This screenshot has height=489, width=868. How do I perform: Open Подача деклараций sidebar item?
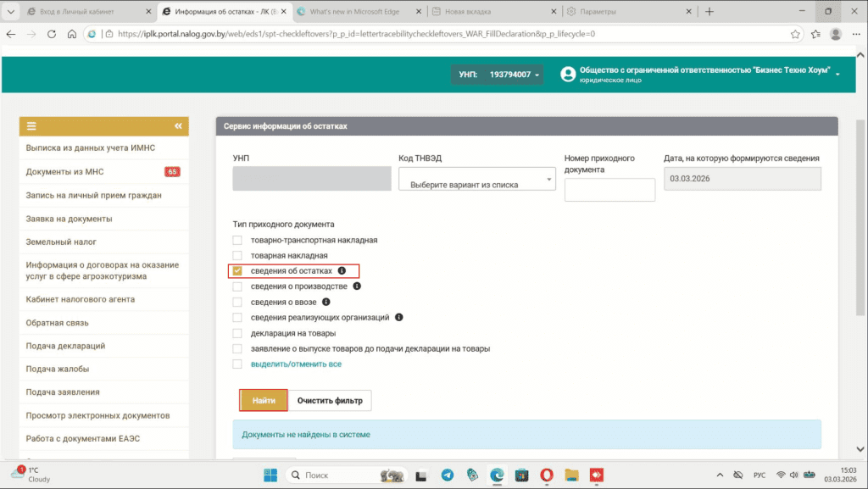103,346
